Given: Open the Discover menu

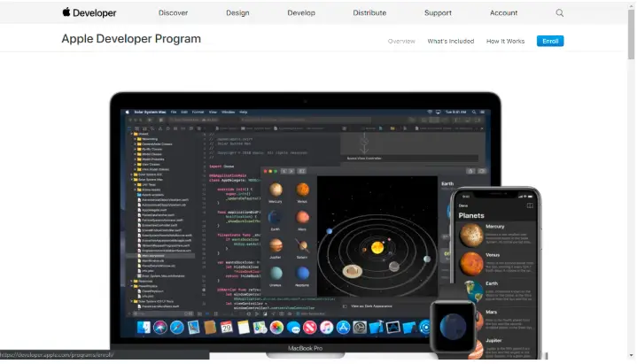Looking at the screenshot, I should (x=173, y=13).
